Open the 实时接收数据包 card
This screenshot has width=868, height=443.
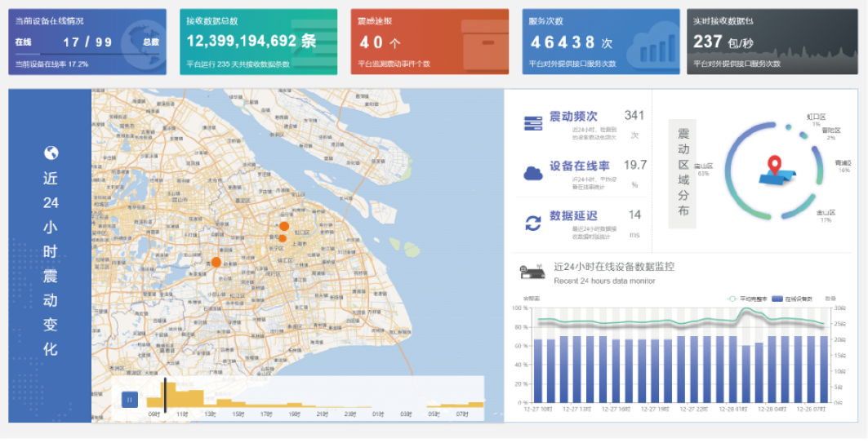click(772, 42)
